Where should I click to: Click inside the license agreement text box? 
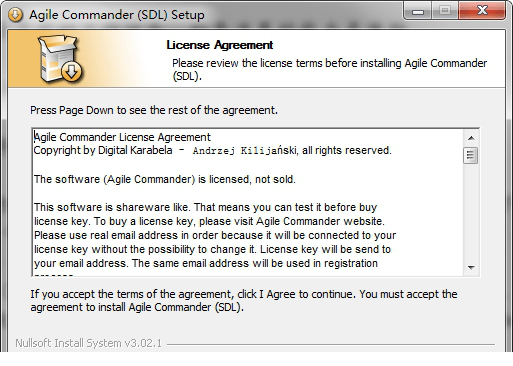(x=248, y=203)
